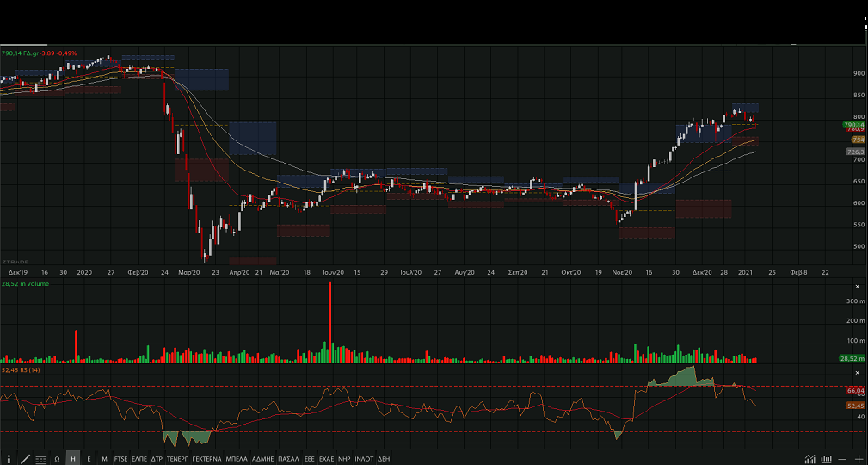Click the Νοε'20 date axis label
The height and width of the screenshot is (465, 868).
[x=622, y=273]
